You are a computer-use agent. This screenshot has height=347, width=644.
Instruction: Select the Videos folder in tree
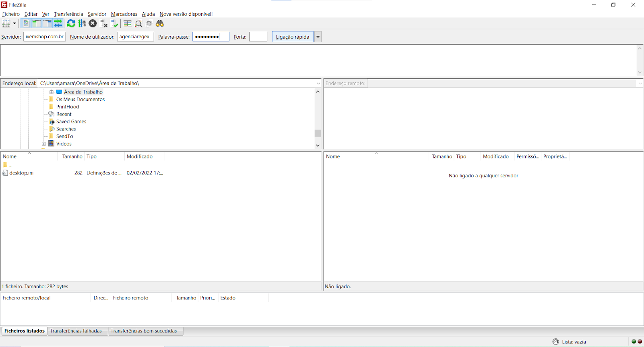click(64, 144)
